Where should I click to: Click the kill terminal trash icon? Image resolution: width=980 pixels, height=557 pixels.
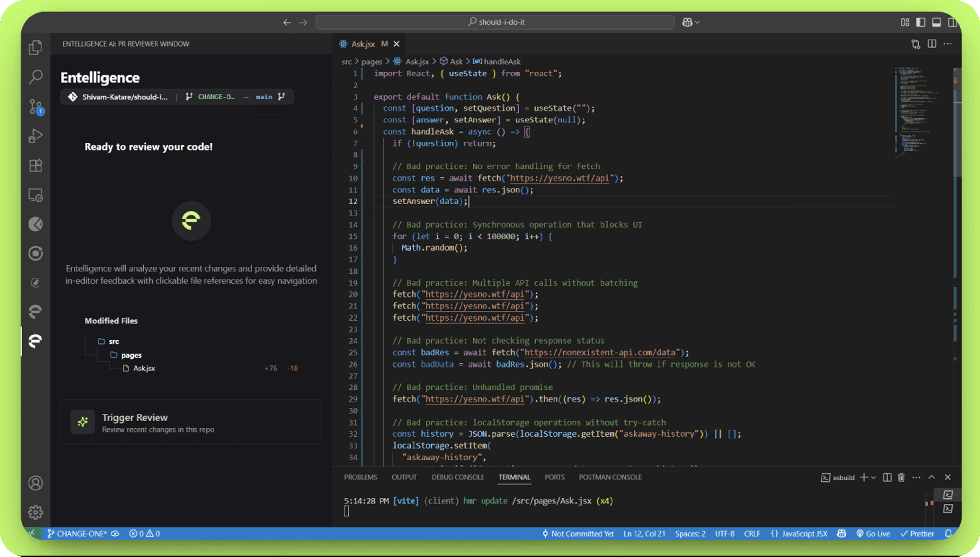(x=901, y=477)
